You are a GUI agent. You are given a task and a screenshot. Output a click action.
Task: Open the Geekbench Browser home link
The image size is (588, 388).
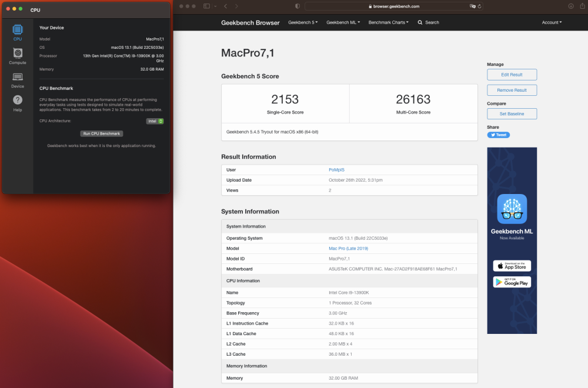[250, 22]
